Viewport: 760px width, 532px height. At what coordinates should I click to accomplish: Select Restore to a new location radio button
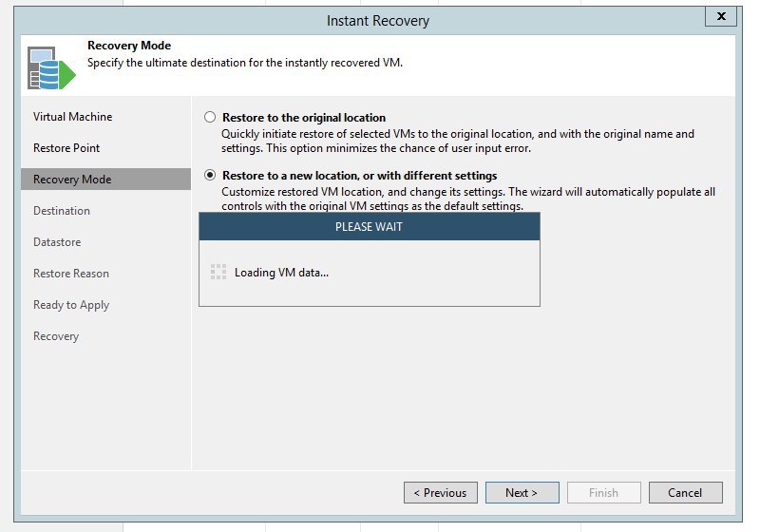pos(210,175)
